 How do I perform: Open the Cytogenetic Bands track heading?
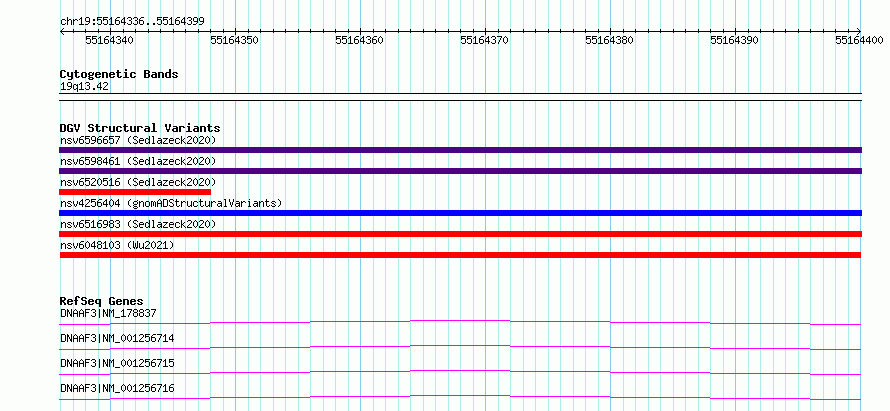[x=119, y=74]
